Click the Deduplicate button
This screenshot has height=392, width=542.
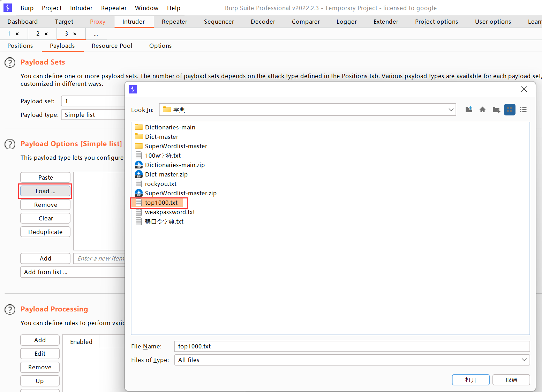click(x=45, y=232)
